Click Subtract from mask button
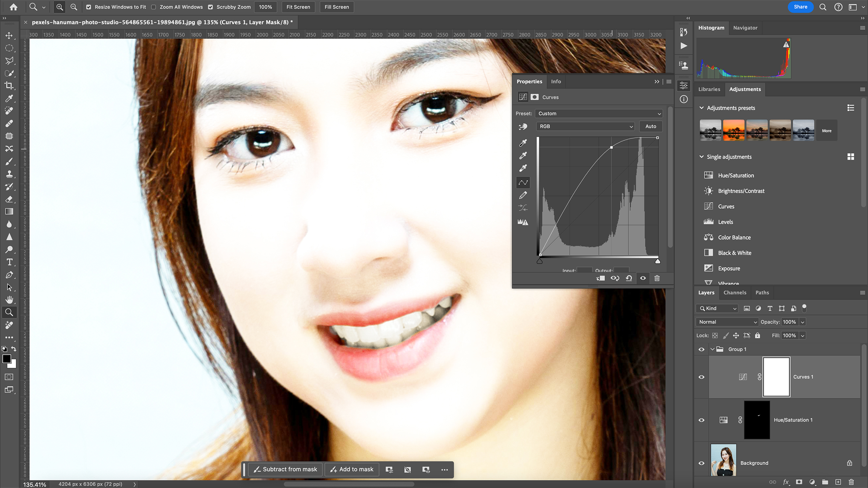Image resolution: width=868 pixels, height=488 pixels. point(285,470)
